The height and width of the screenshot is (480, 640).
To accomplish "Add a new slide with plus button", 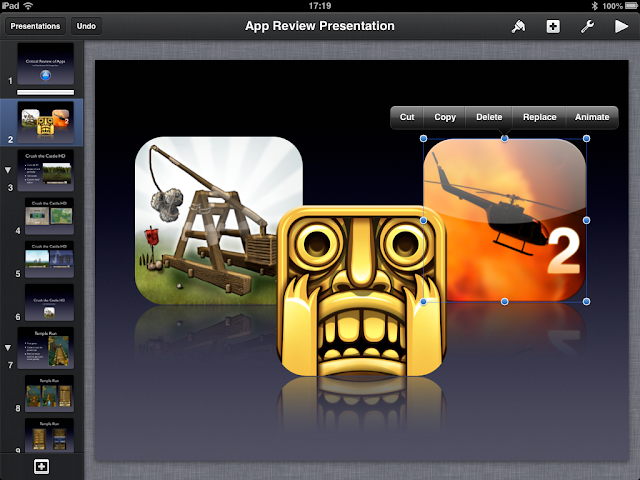I will pos(42,466).
